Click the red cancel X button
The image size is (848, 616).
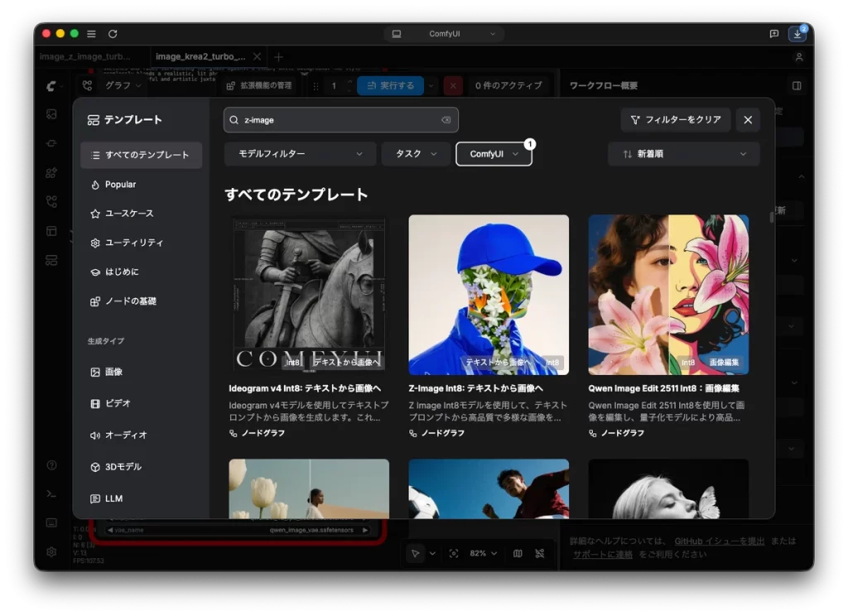coord(453,85)
